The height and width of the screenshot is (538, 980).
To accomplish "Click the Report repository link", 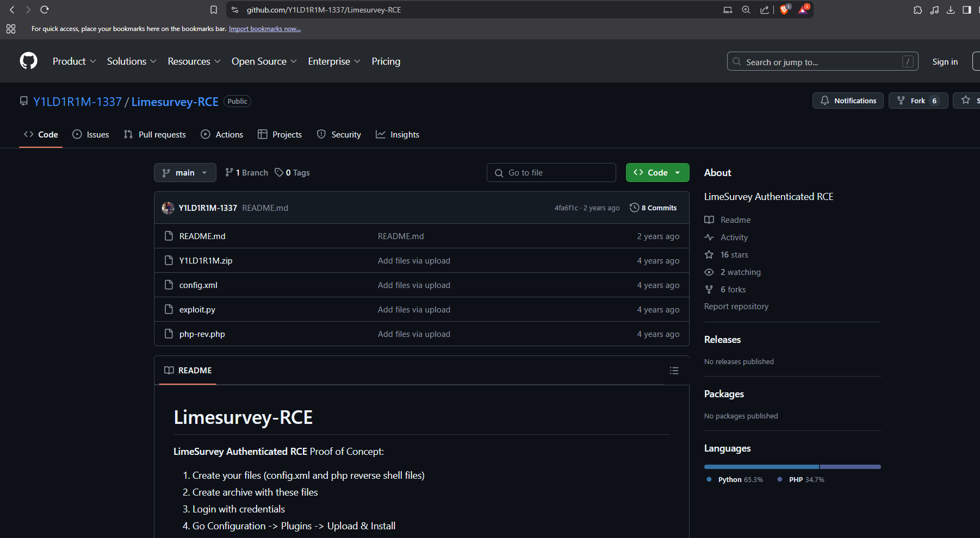I will click(736, 306).
